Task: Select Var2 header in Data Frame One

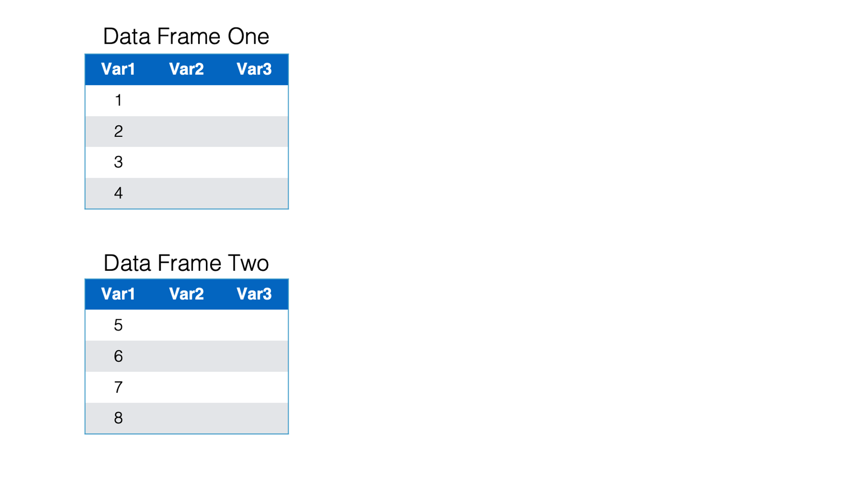Action: point(186,69)
